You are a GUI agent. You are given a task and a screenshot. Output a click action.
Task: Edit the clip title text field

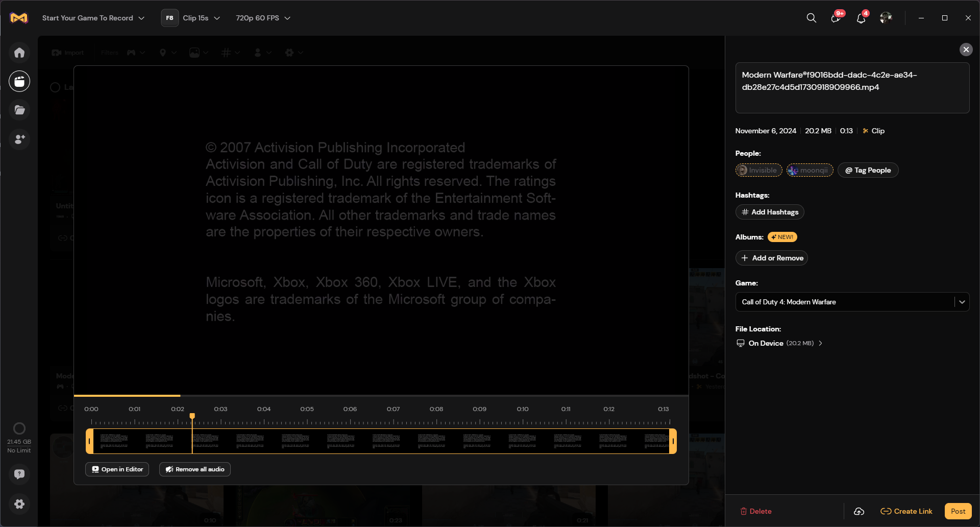(x=852, y=87)
